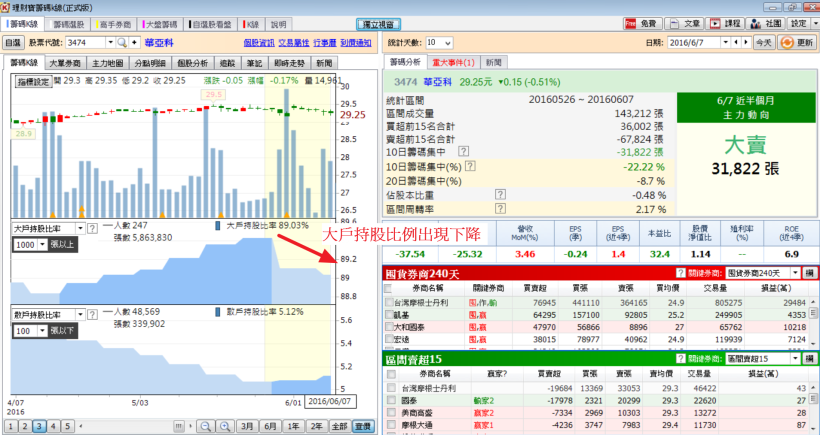This screenshot has width=820, height=435.
Task: Open the 課程 course video button
Action: coord(727,22)
